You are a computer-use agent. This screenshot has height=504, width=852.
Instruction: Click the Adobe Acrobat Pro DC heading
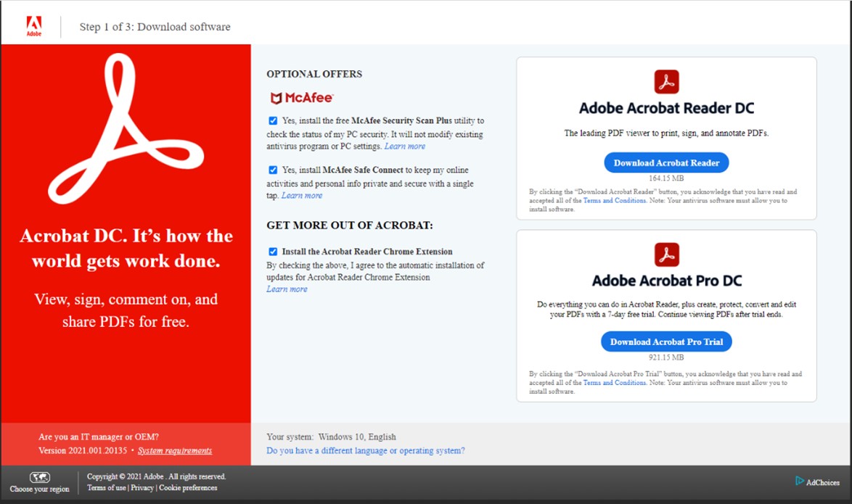click(x=667, y=281)
